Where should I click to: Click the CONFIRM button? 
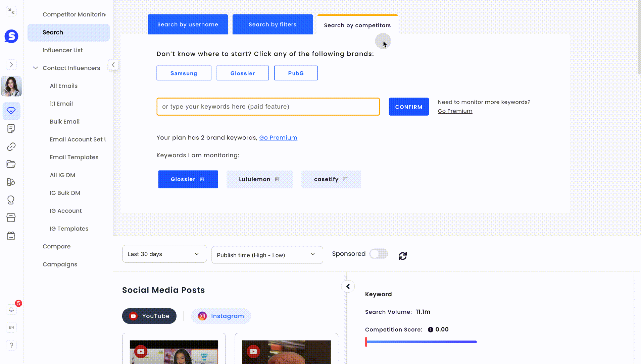click(409, 107)
